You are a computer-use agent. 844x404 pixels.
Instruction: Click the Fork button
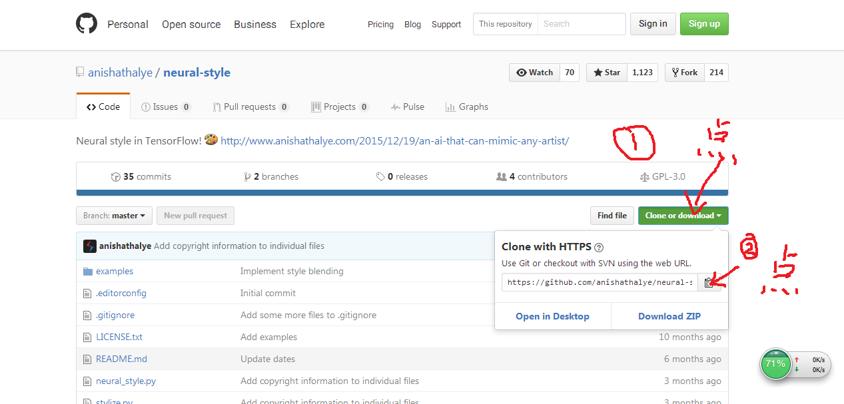click(685, 72)
